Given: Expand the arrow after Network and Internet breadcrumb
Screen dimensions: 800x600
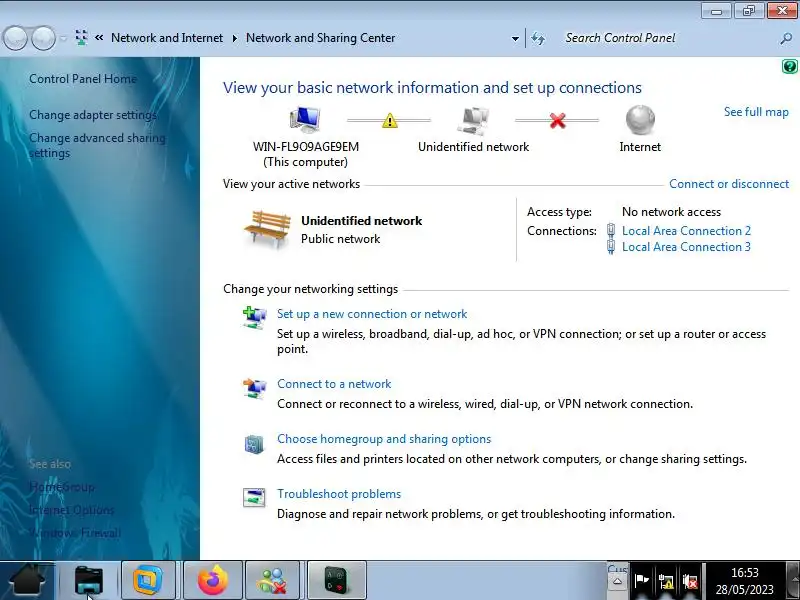Looking at the screenshot, I should pos(235,38).
